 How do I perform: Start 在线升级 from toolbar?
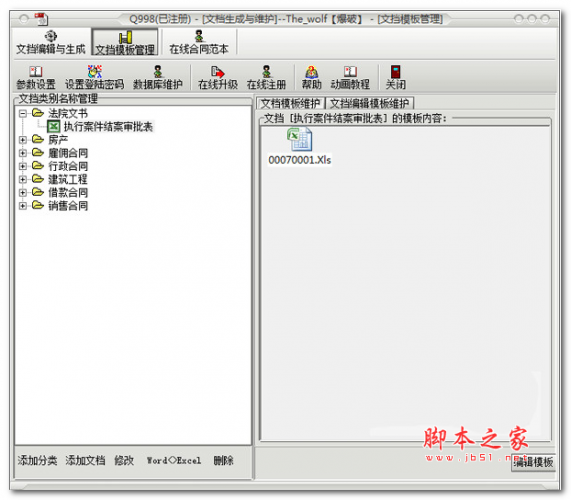tap(217, 72)
